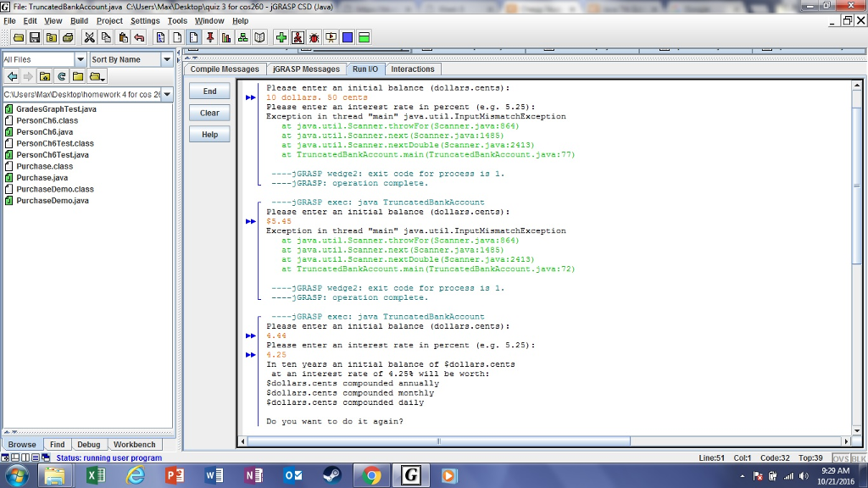
Task: Expand the current directory path dropdown
Action: (x=167, y=95)
